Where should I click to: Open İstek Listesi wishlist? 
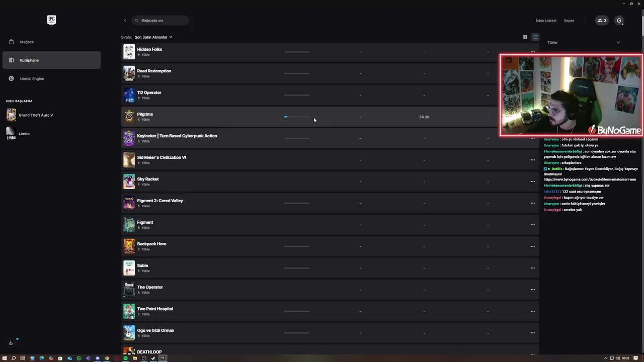546,21
